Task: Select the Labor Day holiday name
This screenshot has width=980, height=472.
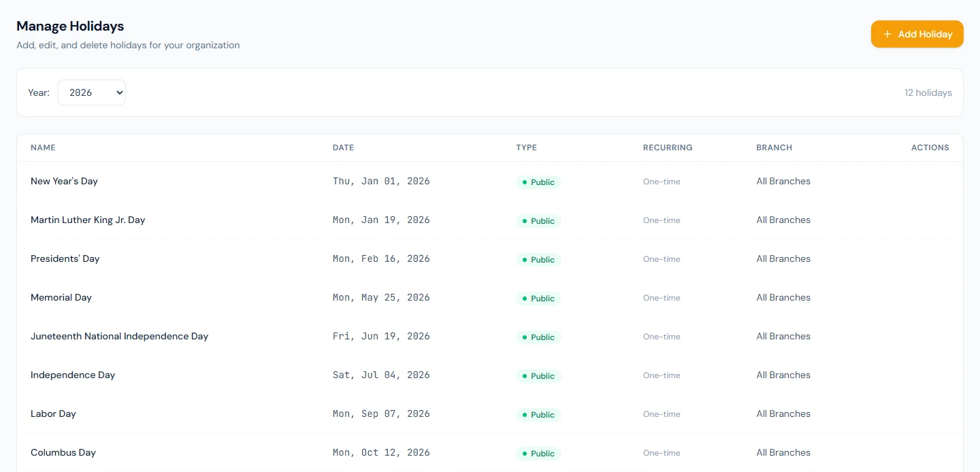Action: point(53,414)
